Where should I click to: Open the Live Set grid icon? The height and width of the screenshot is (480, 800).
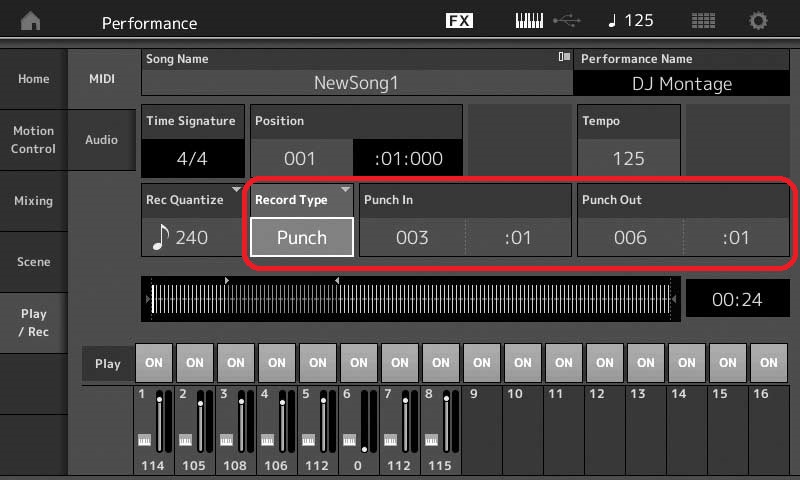pos(703,21)
